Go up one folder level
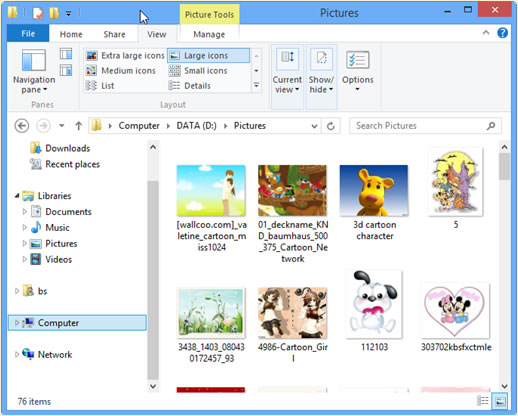Image resolution: width=518 pixels, height=416 pixels. 78,126
